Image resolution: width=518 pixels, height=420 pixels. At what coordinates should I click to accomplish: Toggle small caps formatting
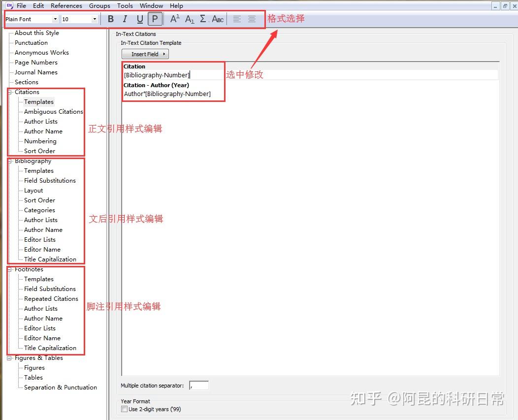click(217, 19)
